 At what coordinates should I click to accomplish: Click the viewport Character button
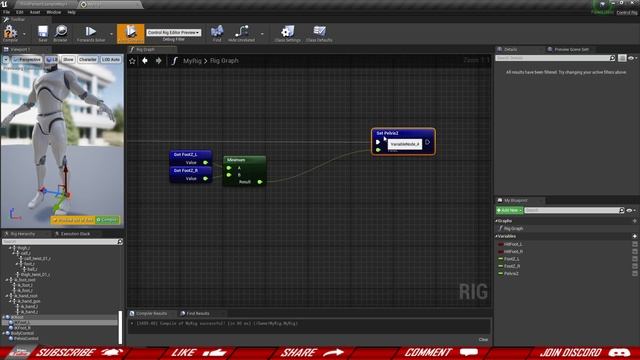point(88,60)
